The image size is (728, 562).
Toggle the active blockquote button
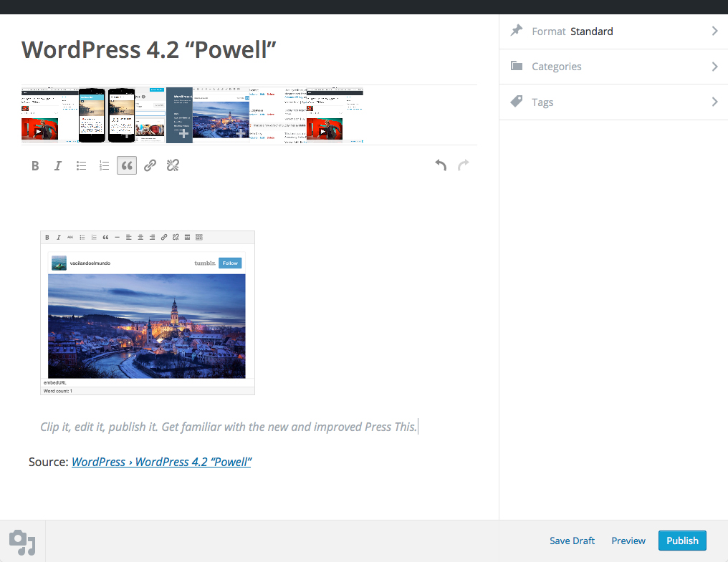click(127, 165)
